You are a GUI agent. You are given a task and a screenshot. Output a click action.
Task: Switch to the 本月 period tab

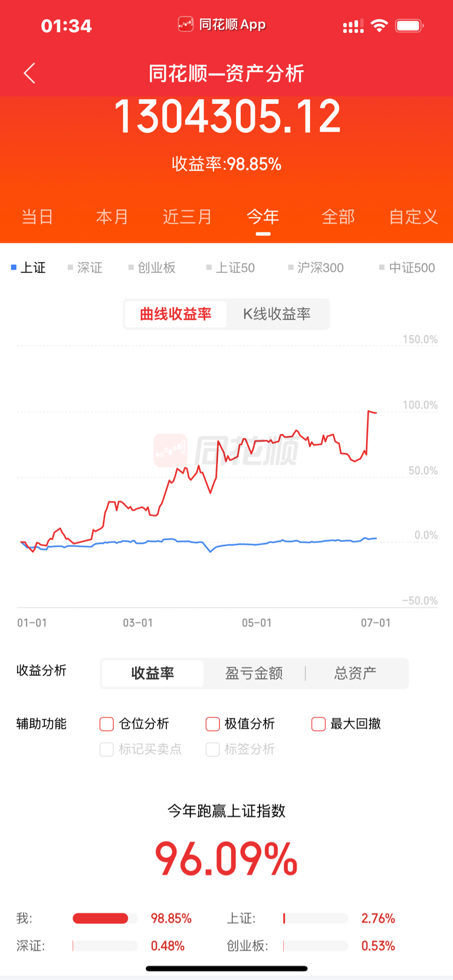[x=112, y=217]
